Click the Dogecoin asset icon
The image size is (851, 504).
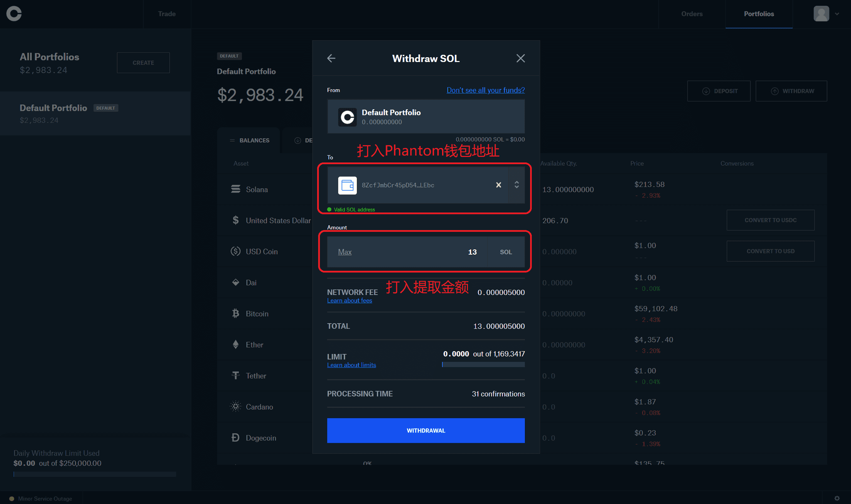click(x=236, y=438)
